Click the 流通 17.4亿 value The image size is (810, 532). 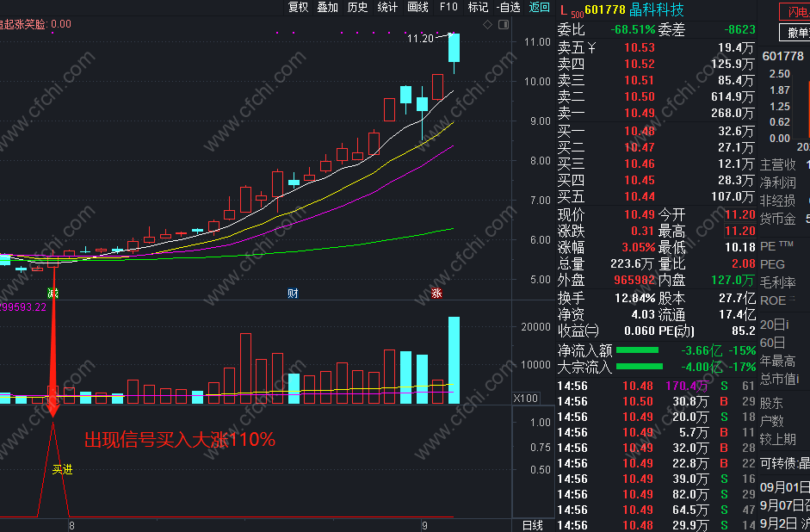tap(737, 315)
